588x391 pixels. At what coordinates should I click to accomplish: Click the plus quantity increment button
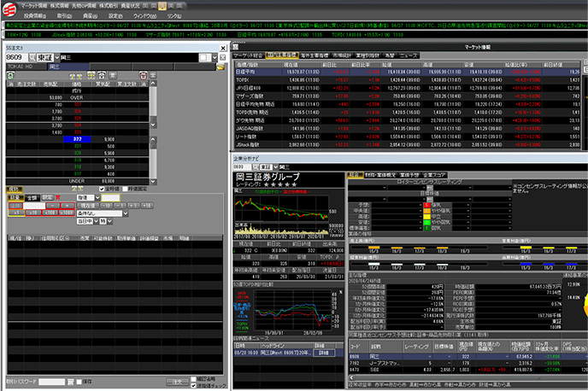pos(68,206)
